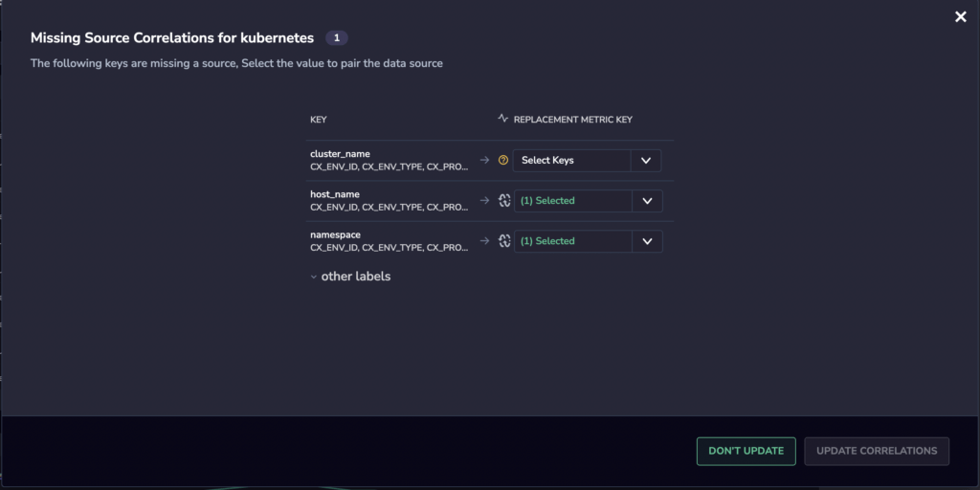Select the cluster_name key label
The height and width of the screenshot is (490, 980).
[x=340, y=154]
